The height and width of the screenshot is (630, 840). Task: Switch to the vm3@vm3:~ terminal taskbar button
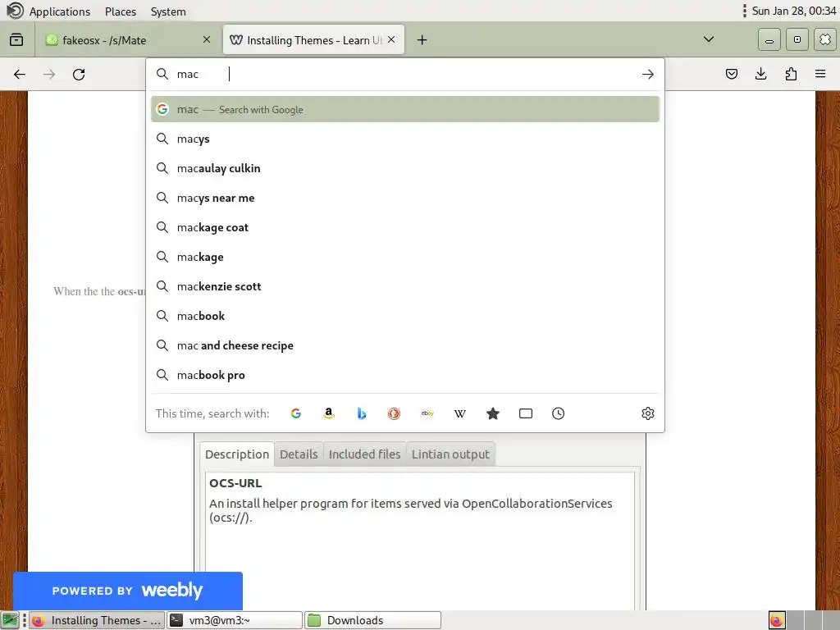point(235,620)
